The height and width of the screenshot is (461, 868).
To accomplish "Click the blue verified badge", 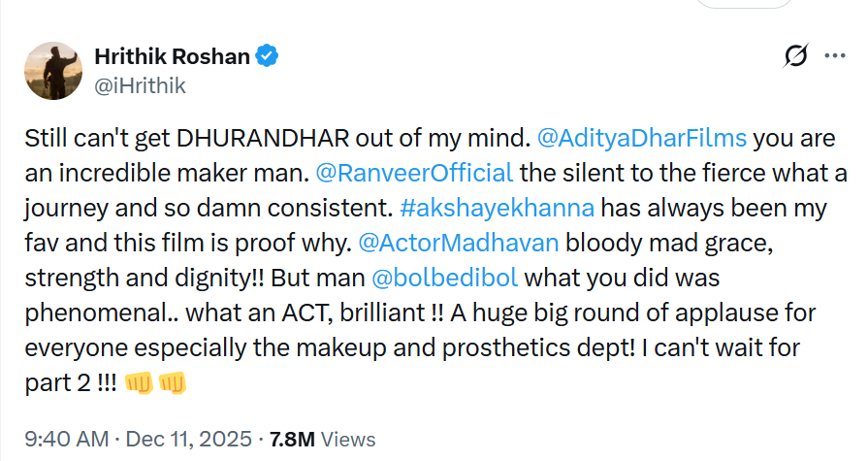I will click(268, 57).
